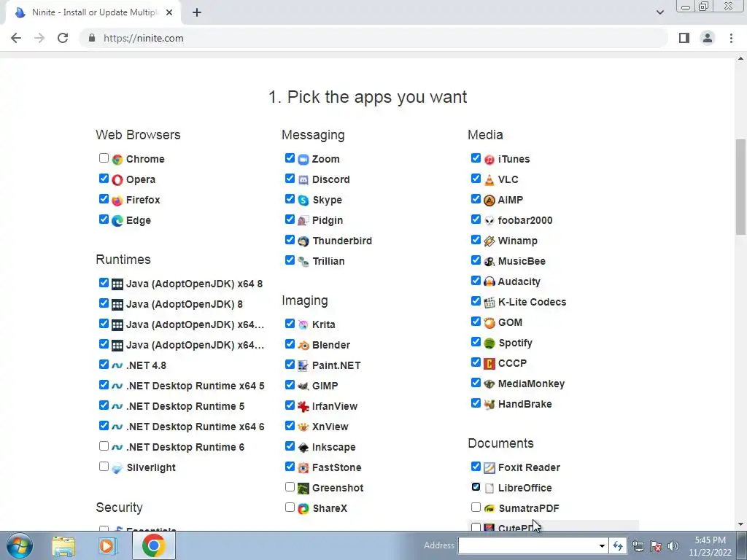
Task: Click Java (AdoptOpenJDK) x64 8 label
Action: pyautogui.click(x=194, y=284)
